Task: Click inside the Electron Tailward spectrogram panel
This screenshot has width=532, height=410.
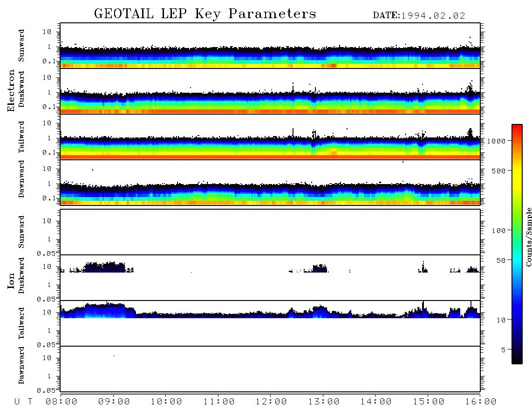Action: pos(270,137)
